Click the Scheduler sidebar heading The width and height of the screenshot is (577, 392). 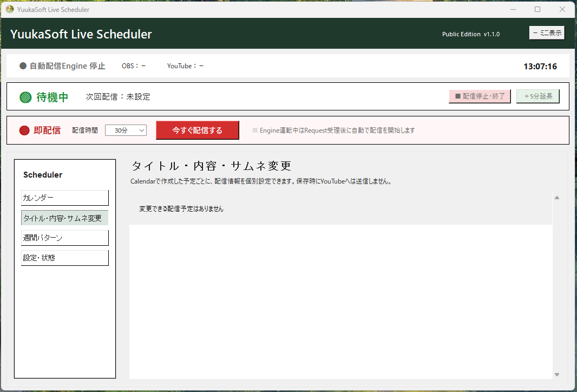pyautogui.click(x=43, y=175)
